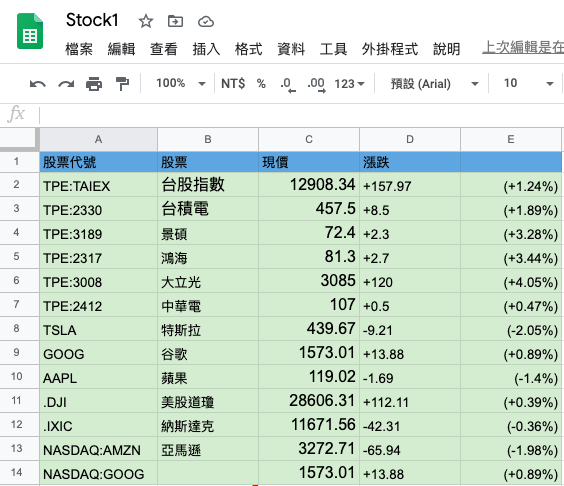Activate the paint format tool
Image resolution: width=564 pixels, height=486 pixels.
coord(122,84)
